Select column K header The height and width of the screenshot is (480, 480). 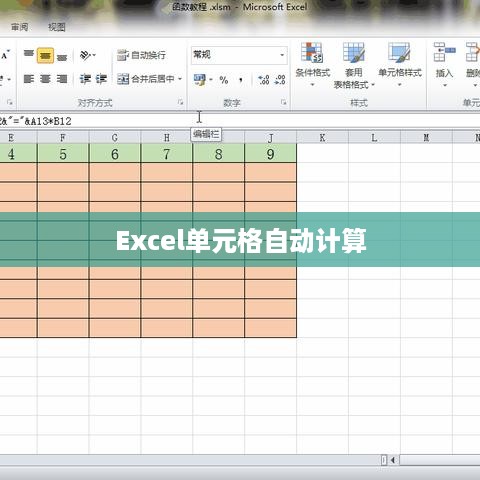coord(322,137)
